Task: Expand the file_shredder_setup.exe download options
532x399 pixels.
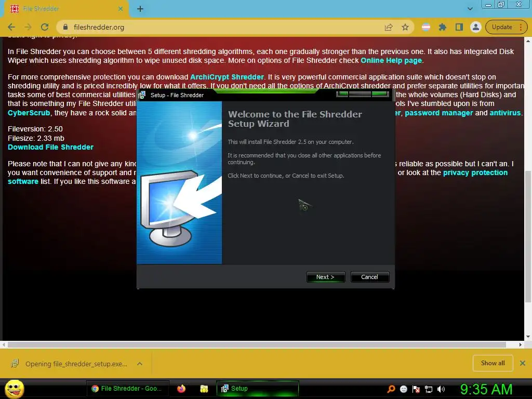Action: click(x=139, y=364)
